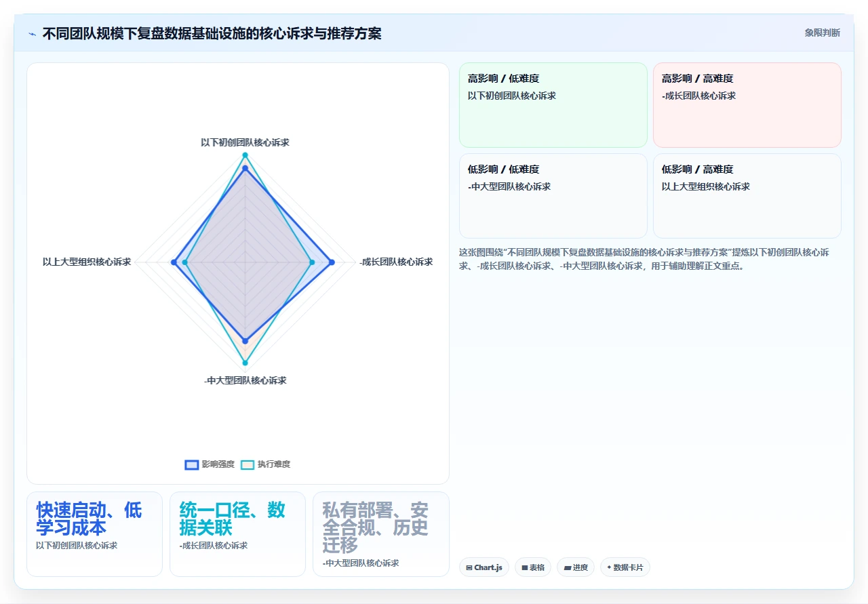Click the 进度 tag icon
Screen dimensions: 868x604
click(567, 568)
